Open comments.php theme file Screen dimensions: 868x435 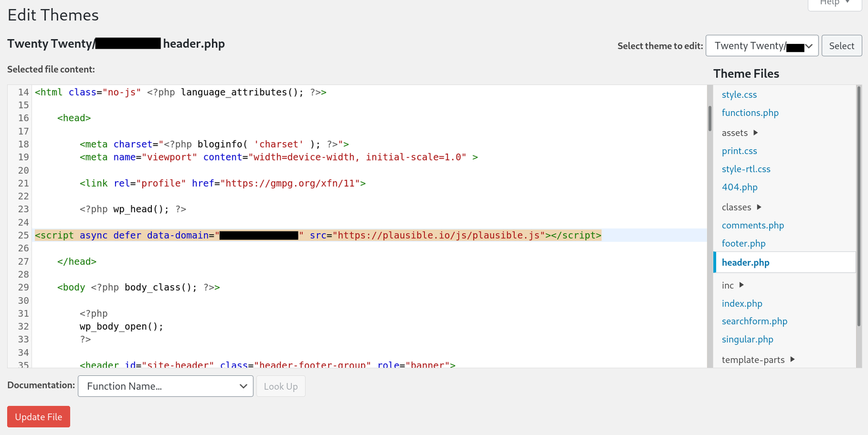pyautogui.click(x=752, y=225)
